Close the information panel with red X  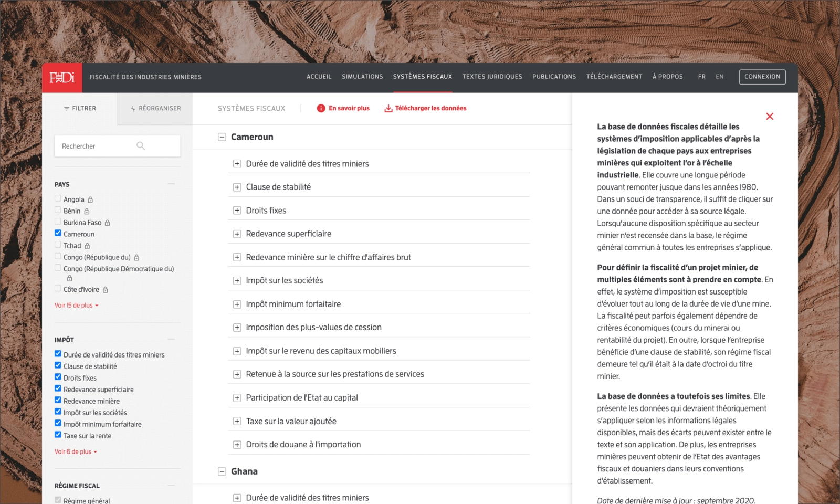pyautogui.click(x=770, y=116)
